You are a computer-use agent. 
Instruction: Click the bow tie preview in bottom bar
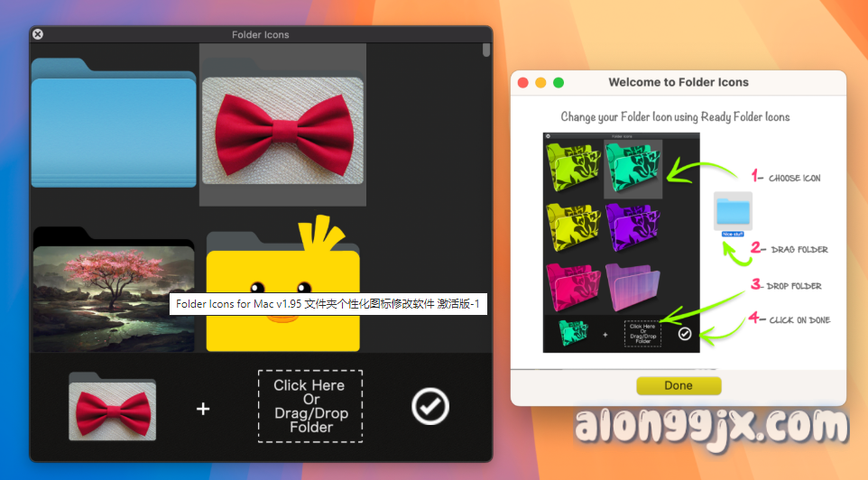(113, 409)
